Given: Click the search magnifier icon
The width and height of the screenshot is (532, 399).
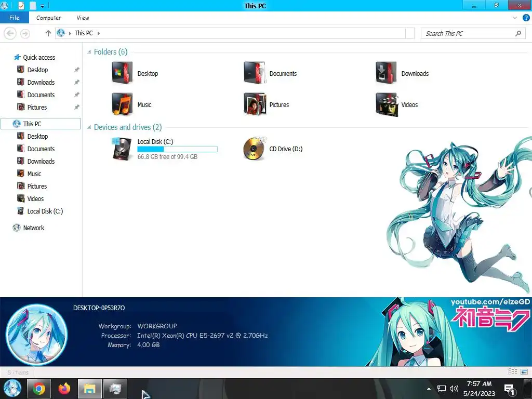Looking at the screenshot, I should [x=518, y=33].
